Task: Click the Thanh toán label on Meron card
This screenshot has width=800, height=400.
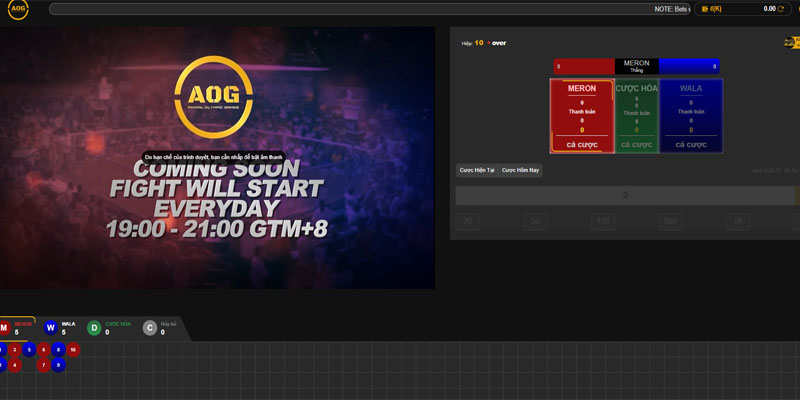Action: point(582,112)
